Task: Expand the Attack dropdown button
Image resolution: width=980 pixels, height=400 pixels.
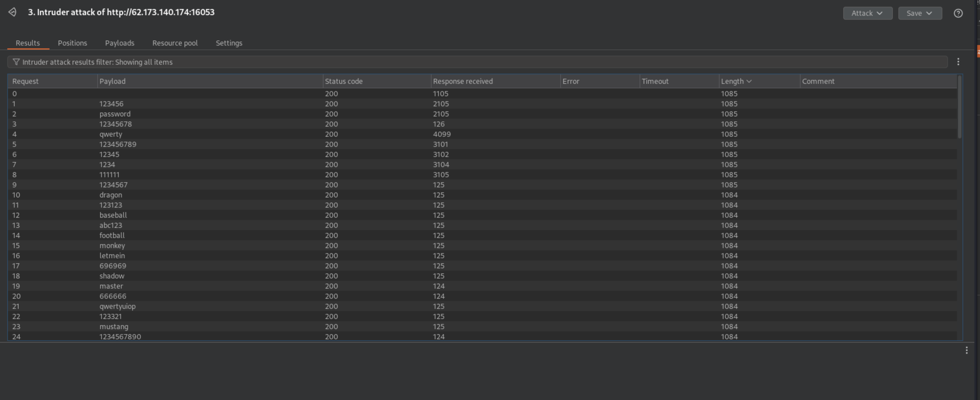Action: [x=867, y=13]
